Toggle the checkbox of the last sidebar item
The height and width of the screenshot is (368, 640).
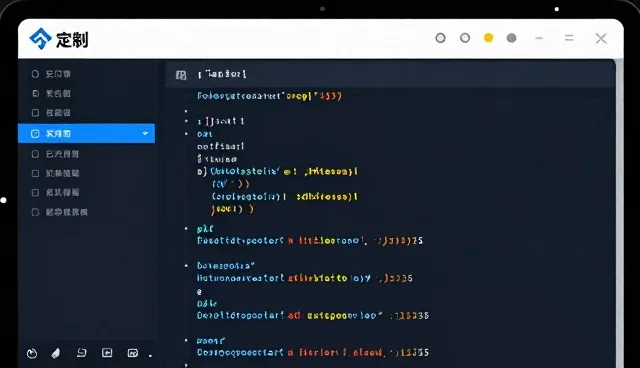pyautogui.click(x=36, y=212)
